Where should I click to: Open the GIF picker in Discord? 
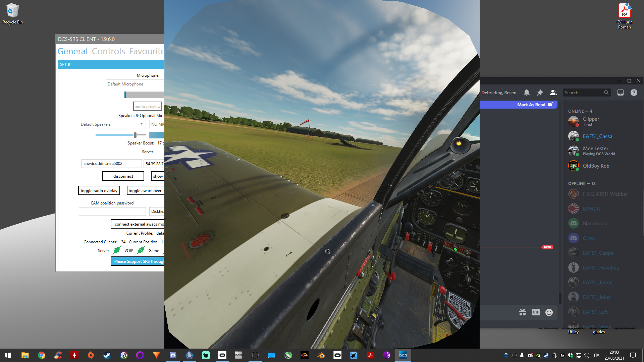[536, 312]
